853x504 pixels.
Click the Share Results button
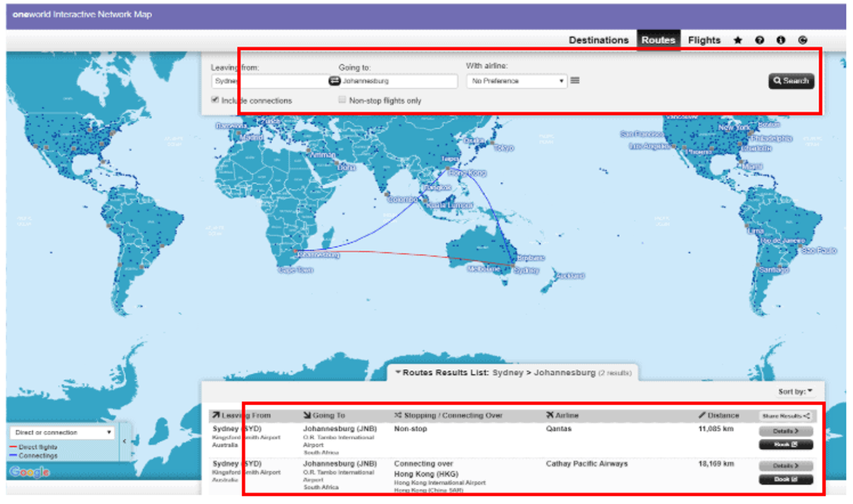click(785, 416)
